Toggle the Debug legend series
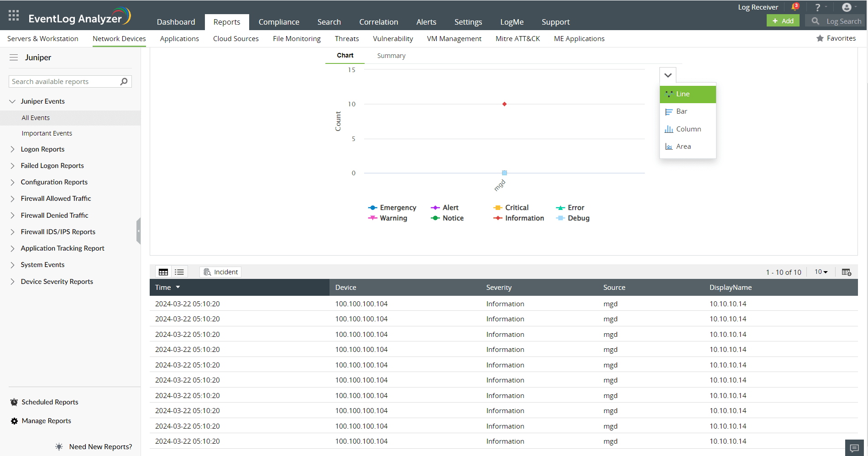Viewport: 868px width, 456px height. (573, 218)
